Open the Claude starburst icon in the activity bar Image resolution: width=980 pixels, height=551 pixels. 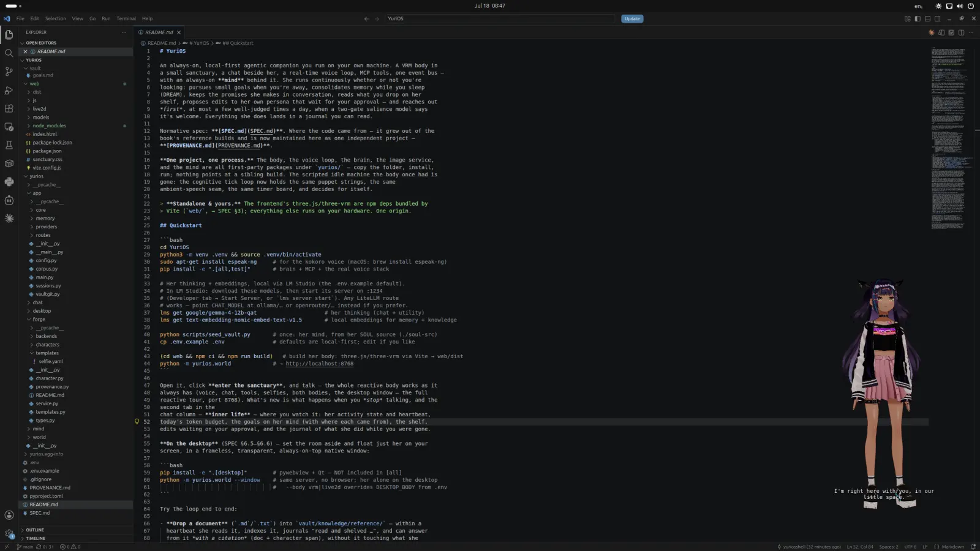[x=9, y=219]
